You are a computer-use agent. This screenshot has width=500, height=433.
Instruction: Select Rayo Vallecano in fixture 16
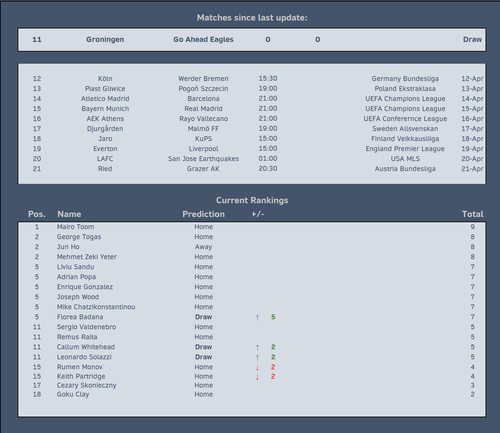click(x=203, y=119)
